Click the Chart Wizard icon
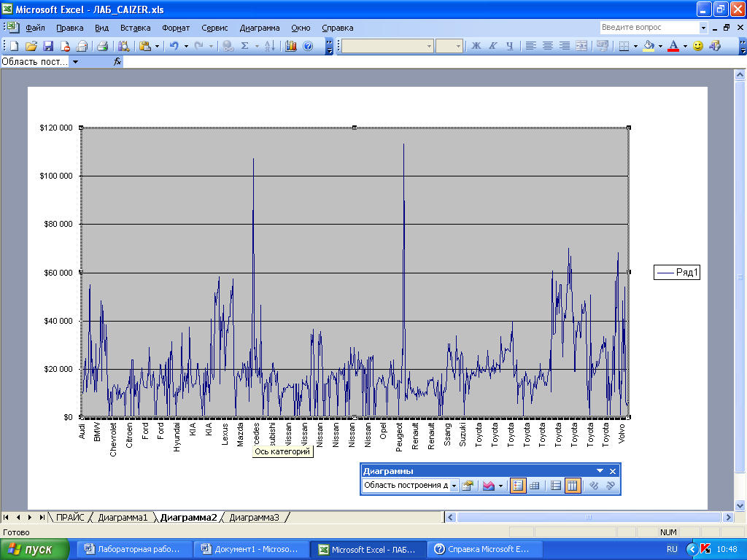This screenshot has width=747, height=560. pyautogui.click(x=290, y=46)
